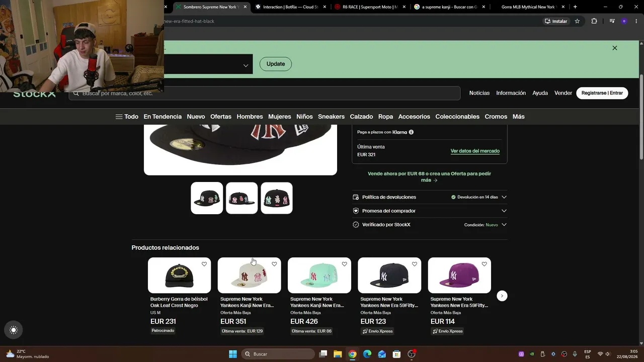Image resolution: width=644 pixels, height=362 pixels.
Task: Favorite the EUR 123 Supreme Yankees hat
Action: [414, 264]
